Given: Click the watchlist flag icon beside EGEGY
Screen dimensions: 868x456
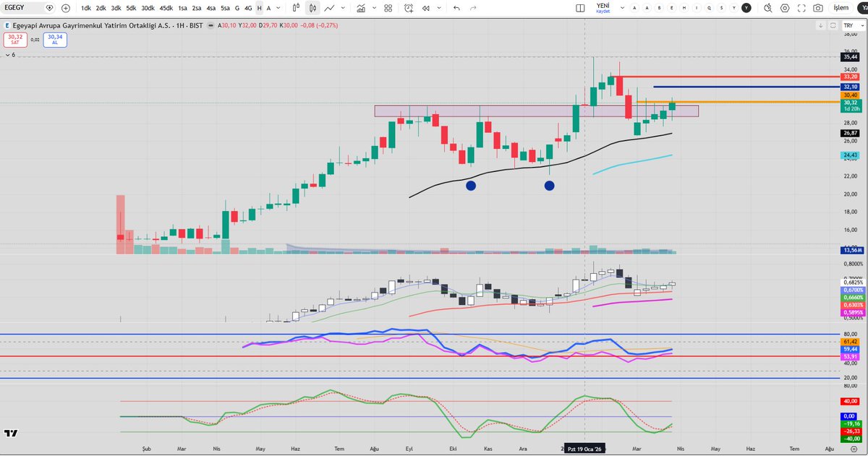Looking at the screenshot, I should (x=49, y=8).
